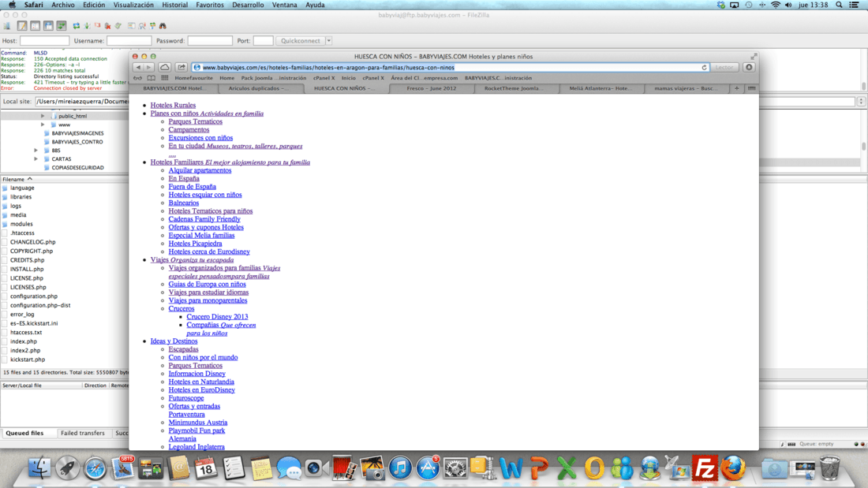
Task: Toggle FileZilla transfer queue display
Action: coord(62,26)
